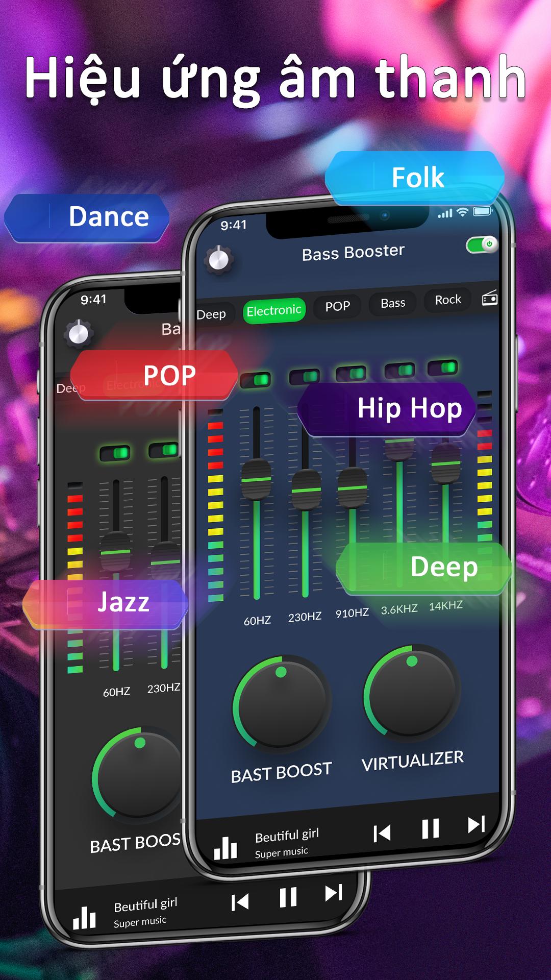
Task: Skip to previous track on back phone
Action: pyautogui.click(x=240, y=902)
